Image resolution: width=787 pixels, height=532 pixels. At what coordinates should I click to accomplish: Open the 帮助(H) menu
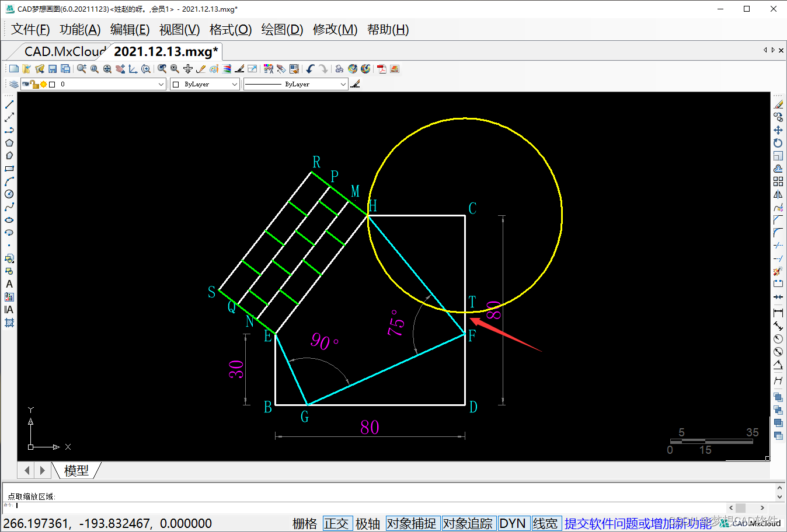click(388, 29)
